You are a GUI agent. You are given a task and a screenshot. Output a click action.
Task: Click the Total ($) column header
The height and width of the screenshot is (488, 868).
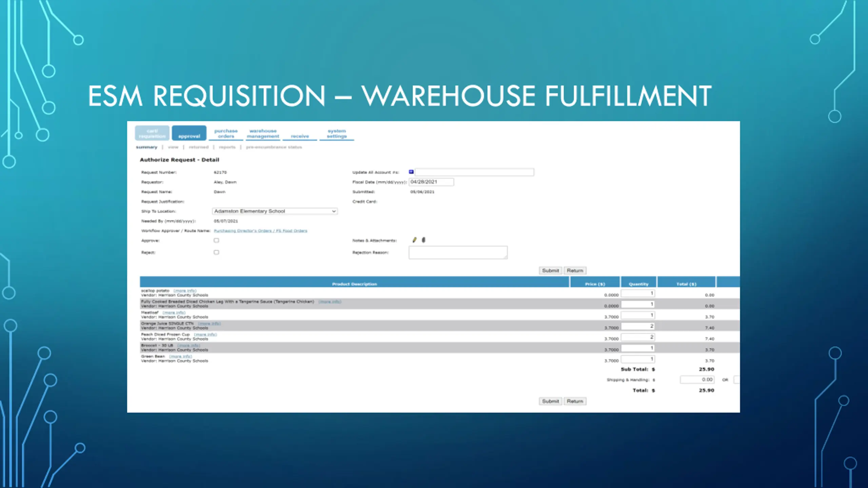(x=687, y=282)
